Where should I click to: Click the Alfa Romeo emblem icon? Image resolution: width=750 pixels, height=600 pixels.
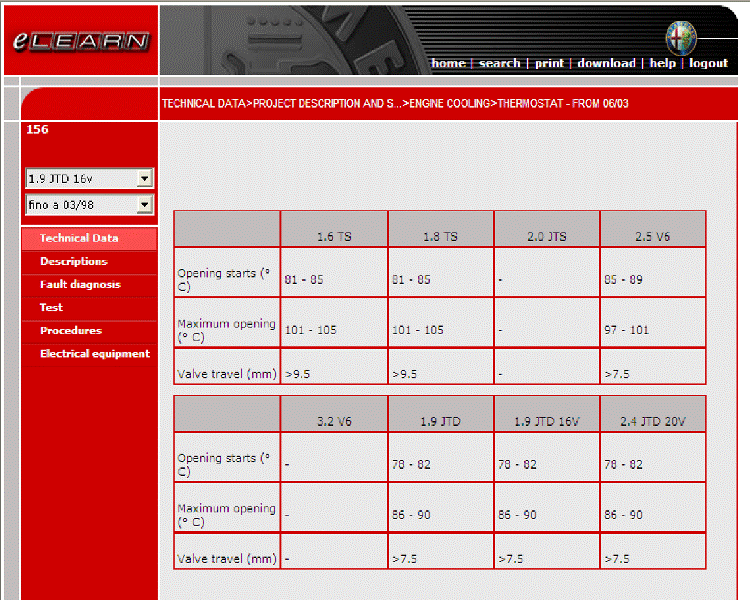pos(680,38)
